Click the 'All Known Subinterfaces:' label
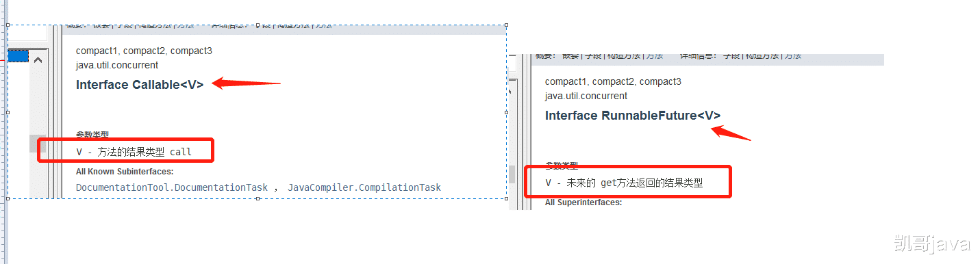980x264 pixels. click(x=125, y=172)
